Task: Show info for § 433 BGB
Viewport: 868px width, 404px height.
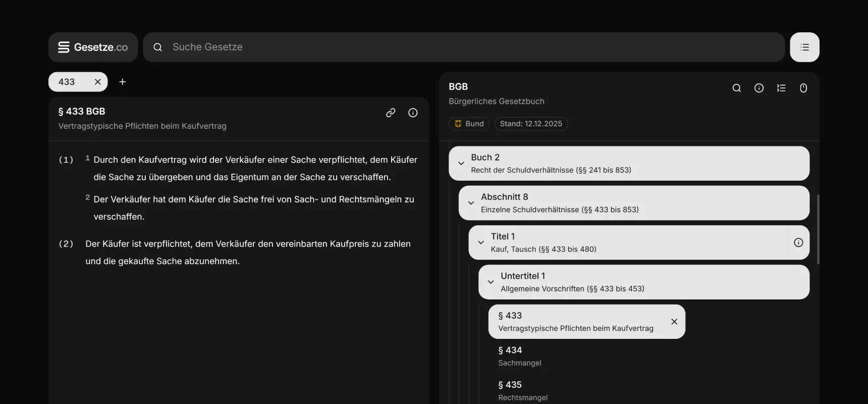Action: tap(413, 113)
